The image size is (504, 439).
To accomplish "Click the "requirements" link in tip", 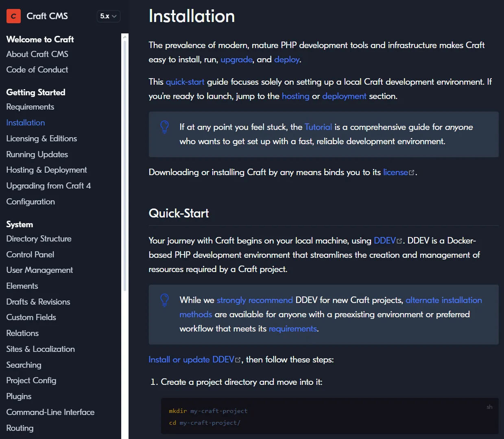I will (x=293, y=329).
